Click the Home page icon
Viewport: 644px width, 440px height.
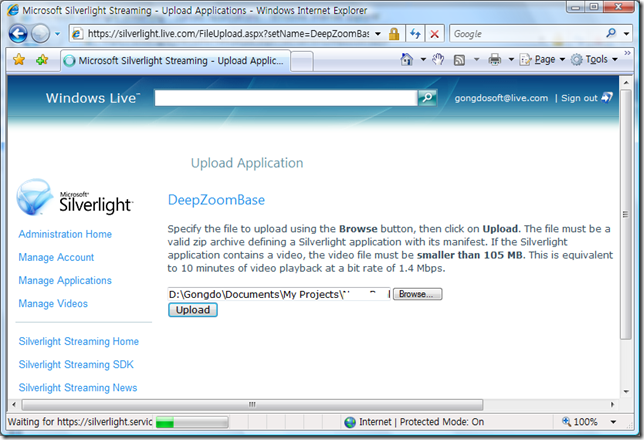tap(407, 60)
